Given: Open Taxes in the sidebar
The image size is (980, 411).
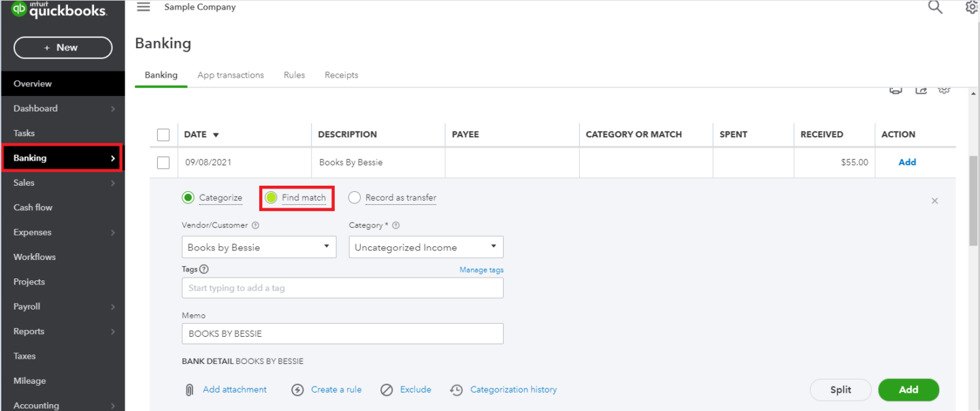Looking at the screenshot, I should click(x=63, y=356).
